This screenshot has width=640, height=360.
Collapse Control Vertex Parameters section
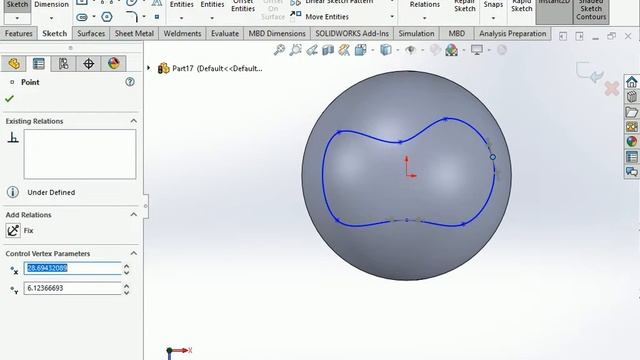tap(133, 253)
